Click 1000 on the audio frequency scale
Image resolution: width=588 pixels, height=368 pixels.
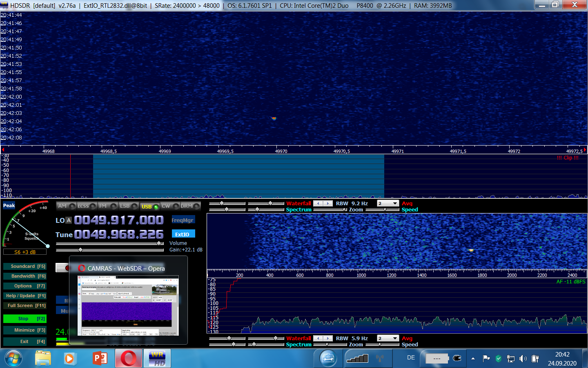click(361, 276)
